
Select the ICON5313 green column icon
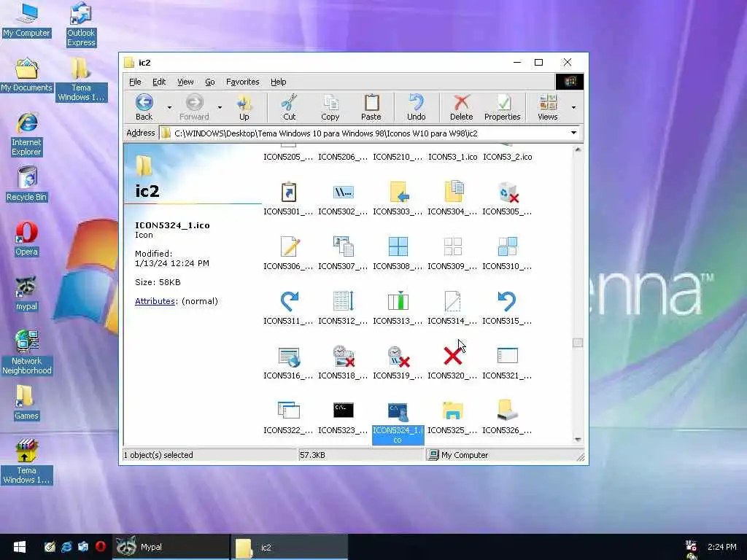coord(398,301)
